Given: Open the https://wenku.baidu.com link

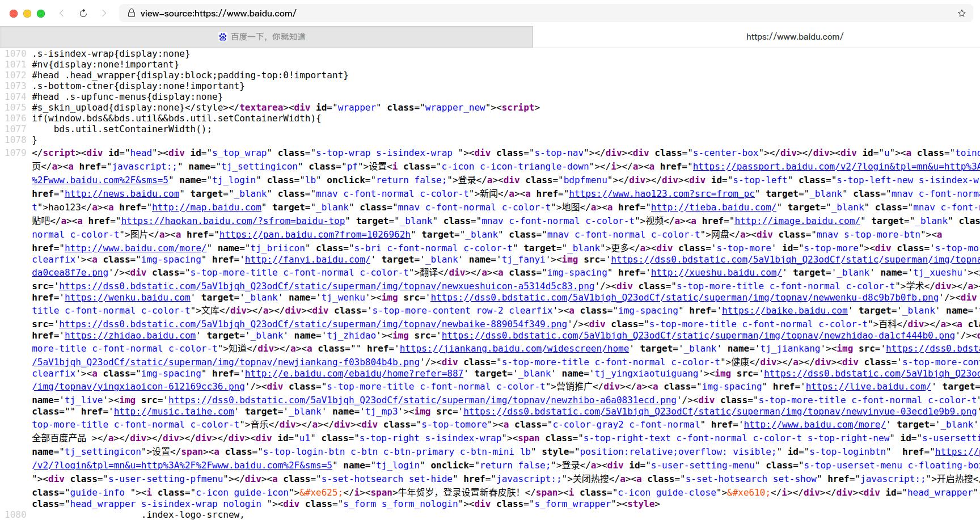Looking at the screenshot, I should (x=128, y=297).
